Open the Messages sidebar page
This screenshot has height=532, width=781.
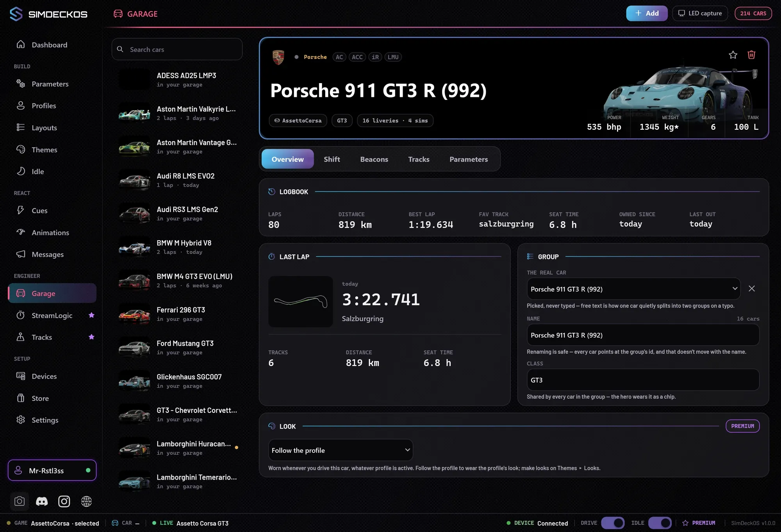52,254
